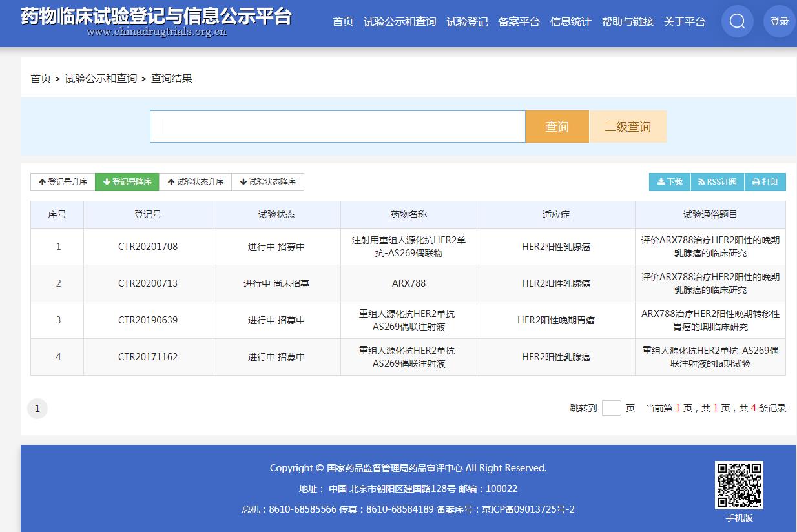The height and width of the screenshot is (532, 797).
Task: Open trial record CTR20190639
Action: pos(147,320)
